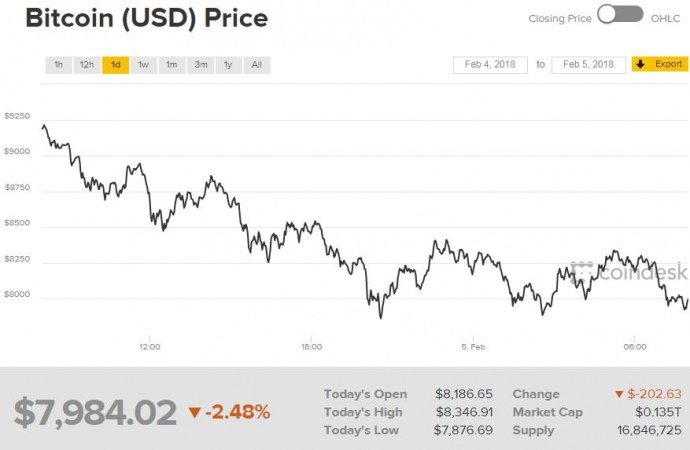Select the 1d time range
The width and height of the screenshot is (690, 450).
tap(115, 65)
